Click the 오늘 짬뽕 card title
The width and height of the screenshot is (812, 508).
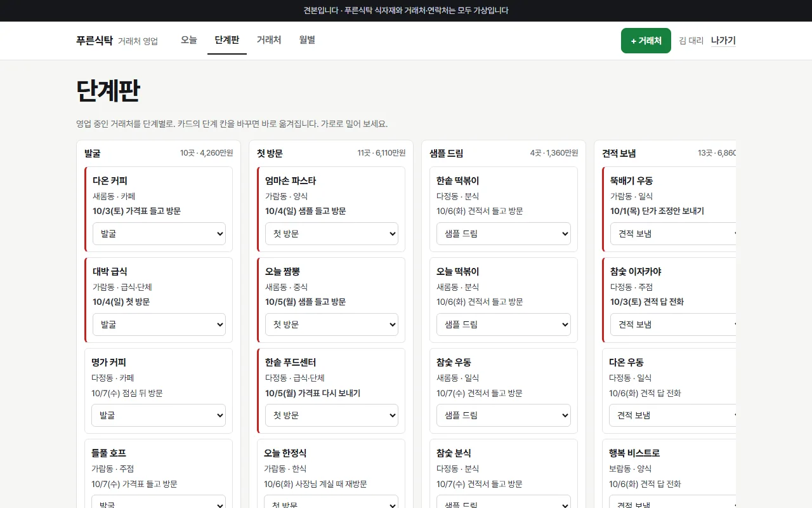point(282,272)
